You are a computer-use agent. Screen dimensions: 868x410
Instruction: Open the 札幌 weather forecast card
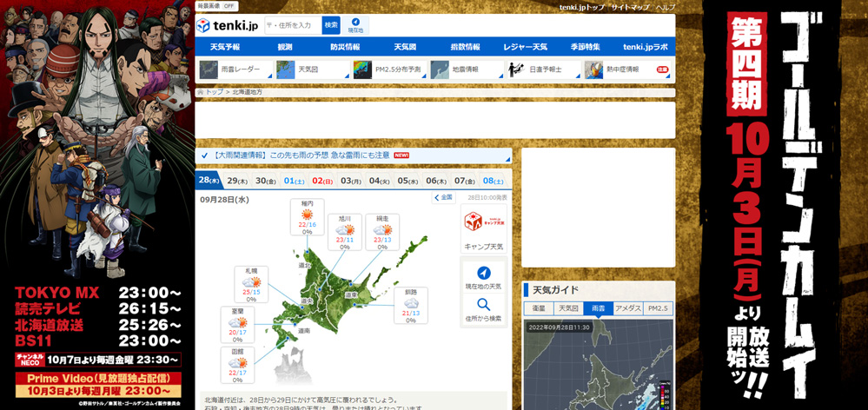(251, 284)
